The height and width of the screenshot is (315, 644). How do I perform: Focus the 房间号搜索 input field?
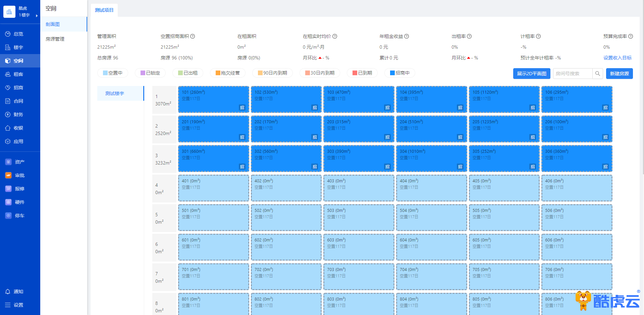(x=573, y=74)
